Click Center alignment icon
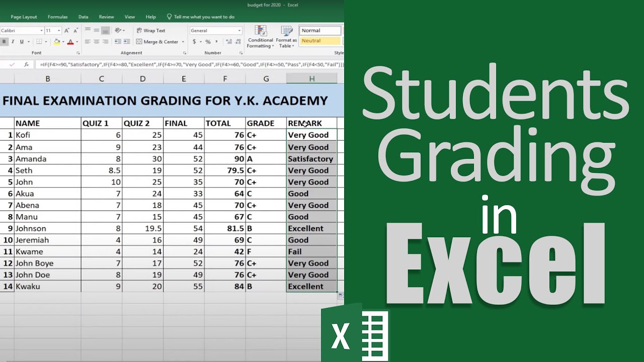 point(96,42)
